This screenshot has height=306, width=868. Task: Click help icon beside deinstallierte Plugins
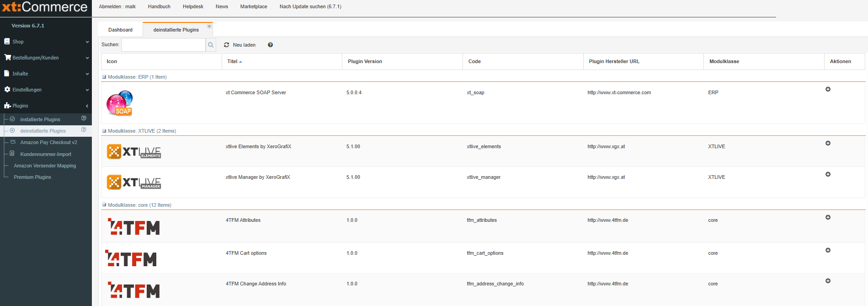coord(84,129)
